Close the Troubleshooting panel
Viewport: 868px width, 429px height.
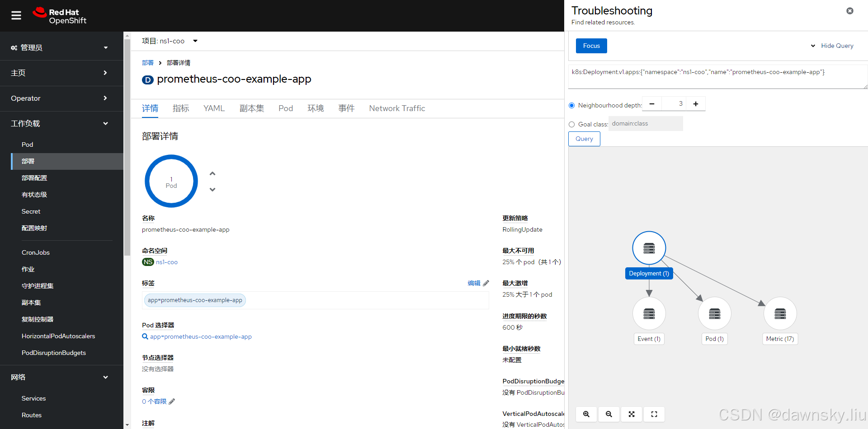pyautogui.click(x=850, y=11)
